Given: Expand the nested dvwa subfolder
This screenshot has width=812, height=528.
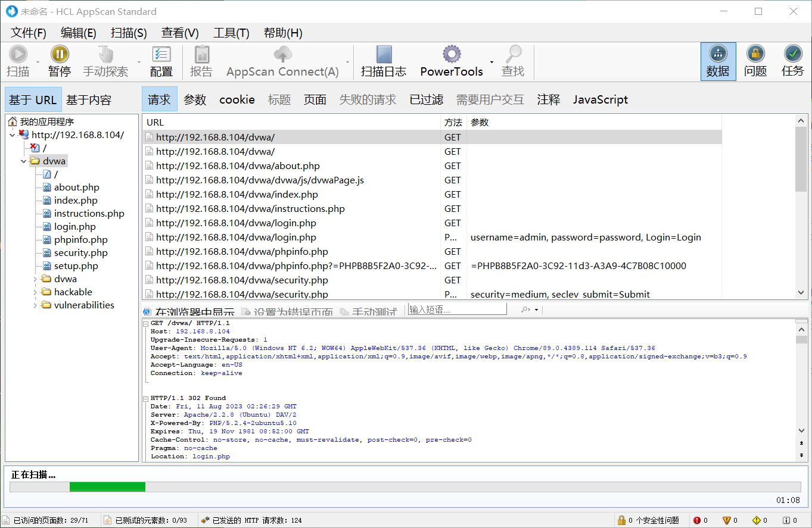Looking at the screenshot, I should pos(35,279).
